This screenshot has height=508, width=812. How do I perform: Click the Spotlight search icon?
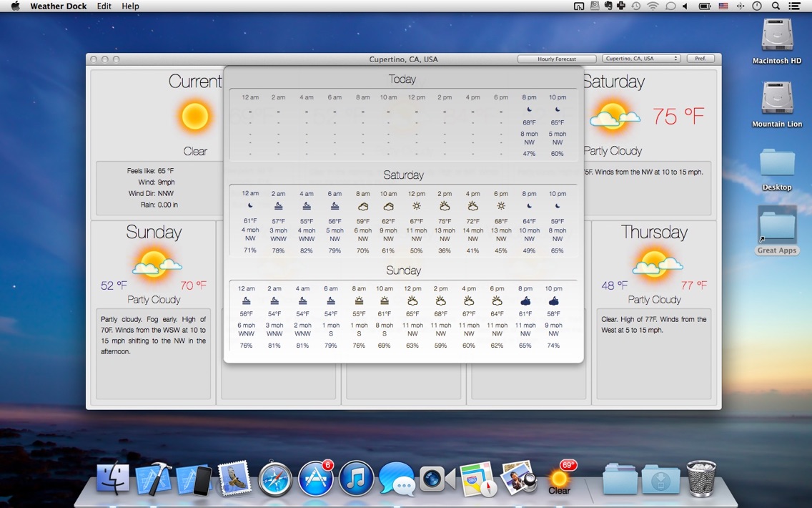[x=776, y=6]
